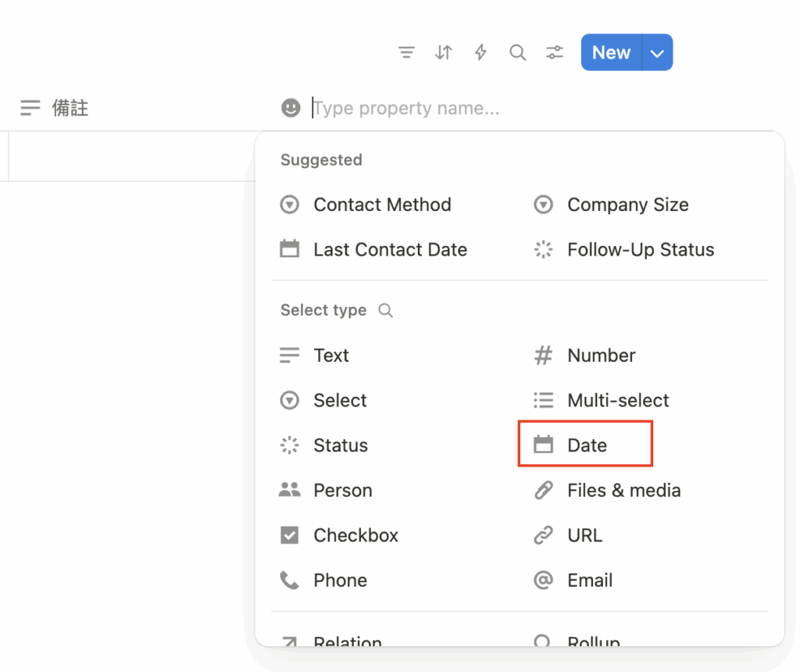The width and height of the screenshot is (800, 672).
Task: Click the 備註 column header
Action: pyautogui.click(x=70, y=108)
